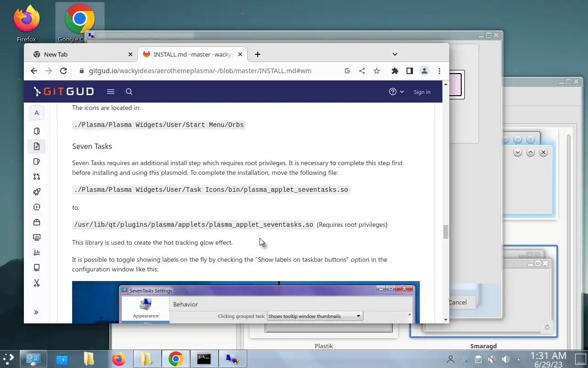Open the Chrome profile avatar

pos(424,71)
